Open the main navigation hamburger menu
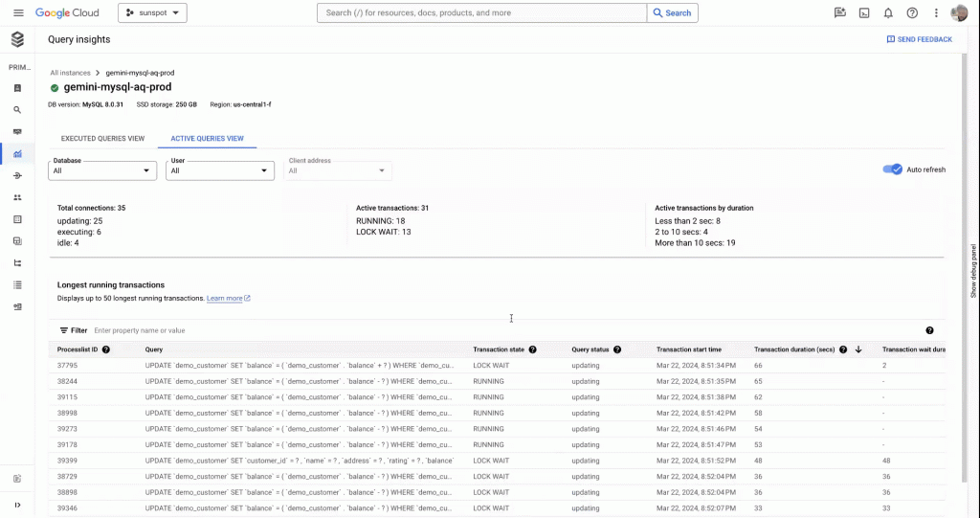Screen dimensions: 980x518 pos(18,12)
